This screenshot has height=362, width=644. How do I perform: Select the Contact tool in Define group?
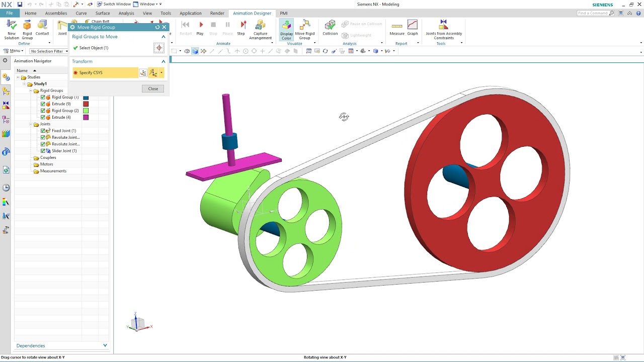[x=42, y=28]
